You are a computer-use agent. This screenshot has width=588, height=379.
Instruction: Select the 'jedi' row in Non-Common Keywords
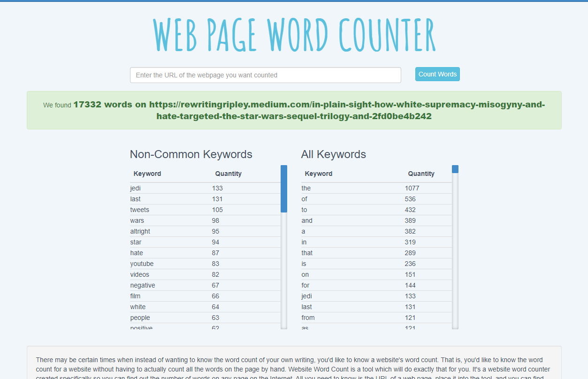(x=205, y=188)
